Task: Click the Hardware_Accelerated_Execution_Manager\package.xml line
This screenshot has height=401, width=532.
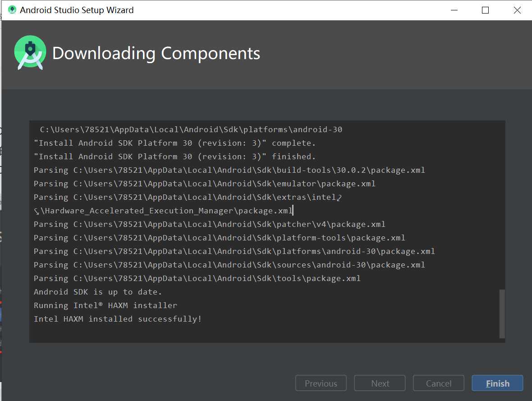Action: (x=163, y=211)
